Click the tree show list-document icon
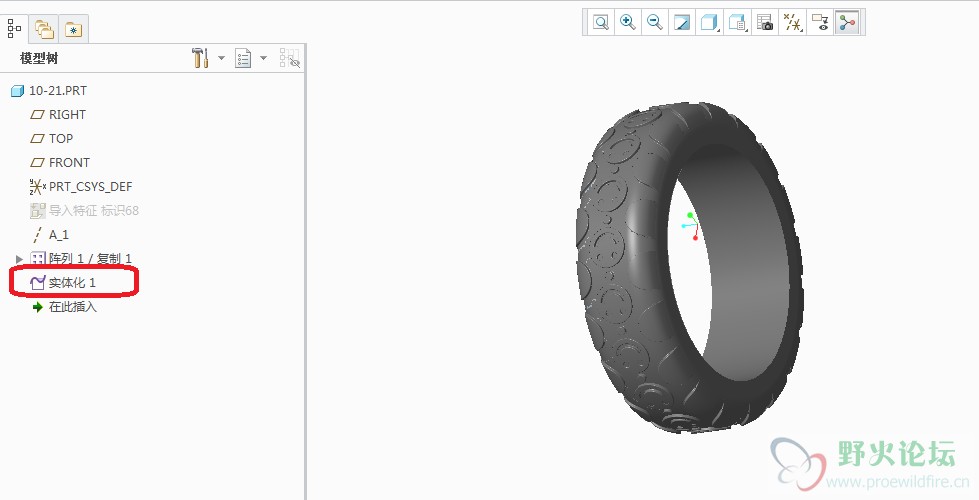The image size is (979, 500). click(242, 58)
